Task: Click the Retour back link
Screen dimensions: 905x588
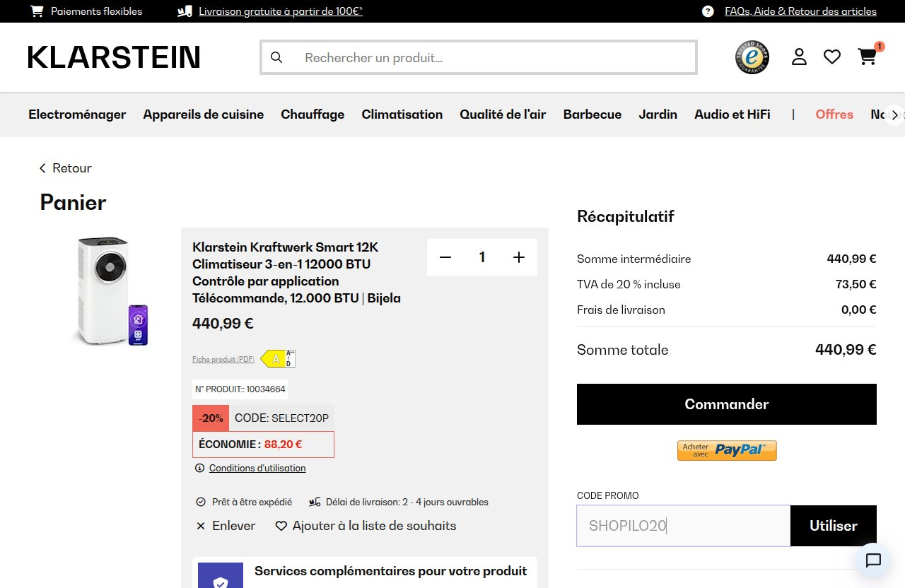Action: pyautogui.click(x=65, y=168)
